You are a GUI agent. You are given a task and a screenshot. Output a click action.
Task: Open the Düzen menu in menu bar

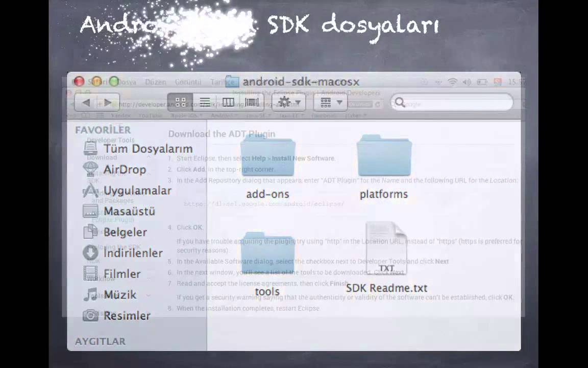(x=155, y=82)
